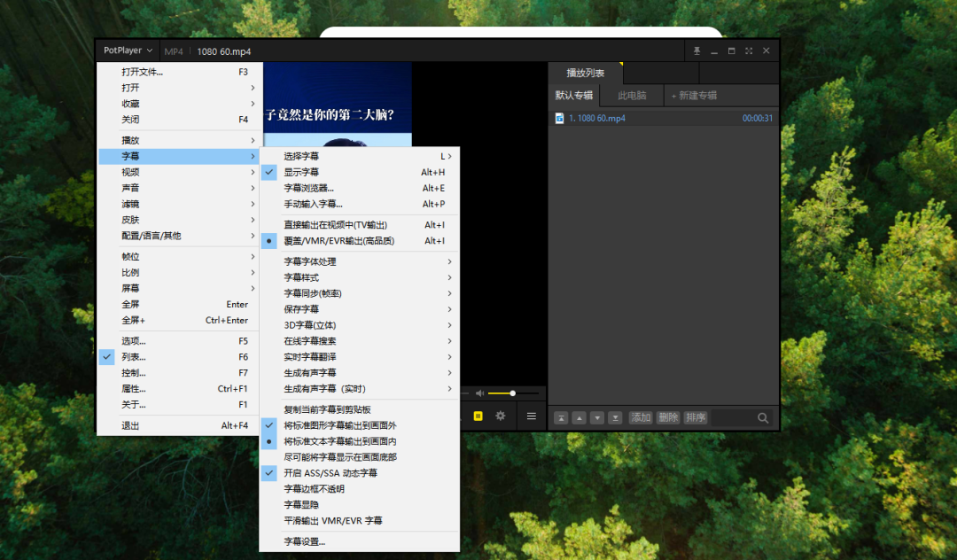This screenshot has height=560, width=957.
Task: Click the 添加 button to add media
Action: pos(640,416)
